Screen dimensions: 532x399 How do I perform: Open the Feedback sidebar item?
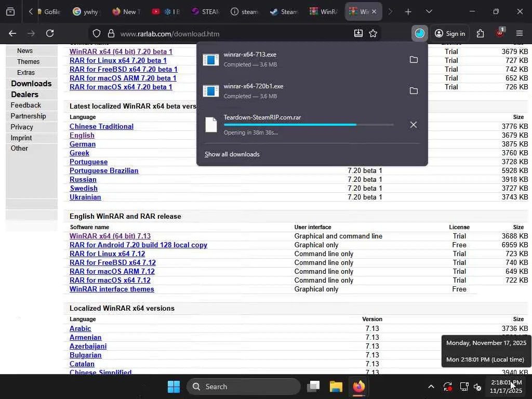[26, 105]
